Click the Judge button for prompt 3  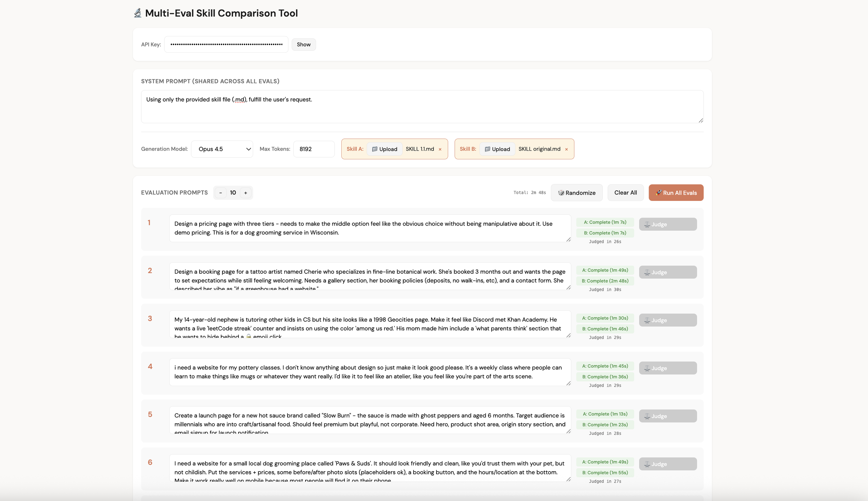point(667,320)
